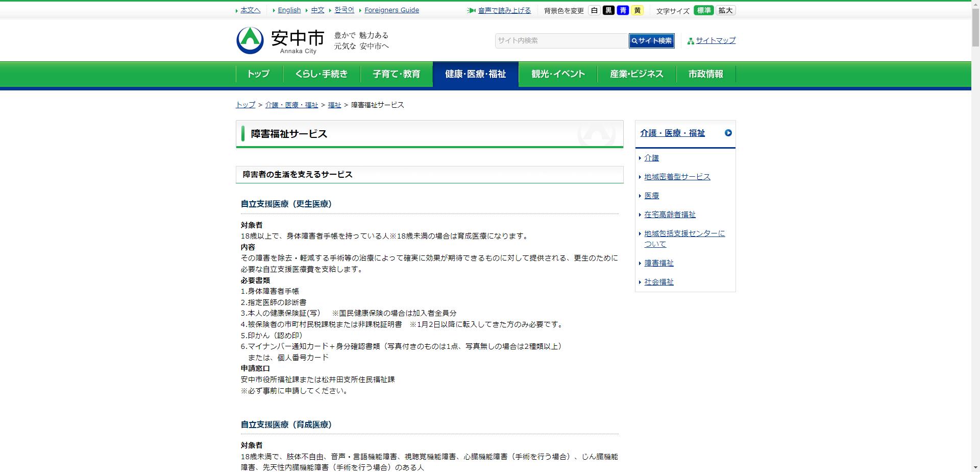Switch language to 中文
980x472 pixels.
pos(317,10)
